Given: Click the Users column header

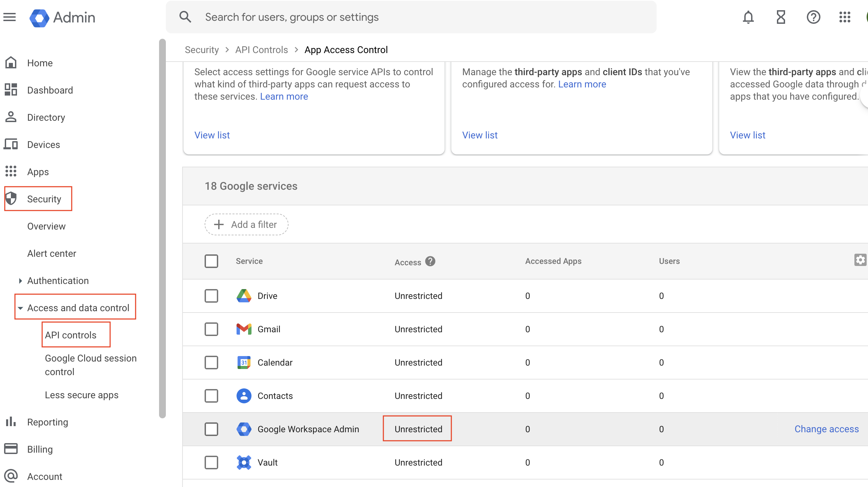Looking at the screenshot, I should (x=669, y=261).
